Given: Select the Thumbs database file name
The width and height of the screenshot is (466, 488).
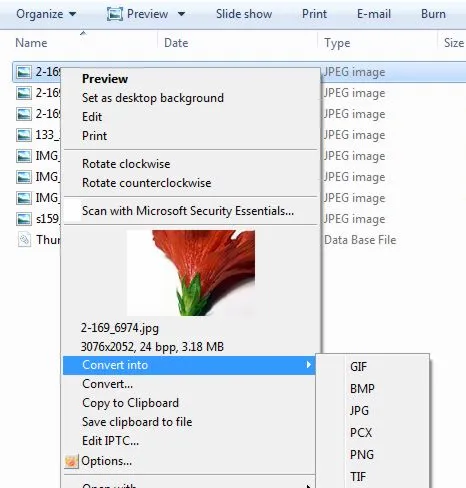Looking at the screenshot, I should coord(48,240).
